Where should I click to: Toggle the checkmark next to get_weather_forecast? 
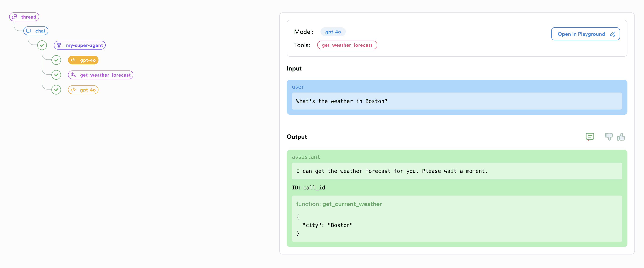(x=56, y=75)
